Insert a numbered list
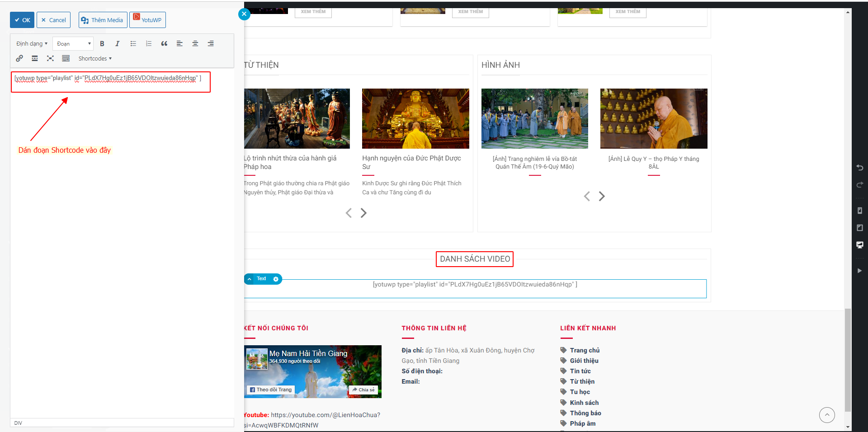868x432 pixels. pos(149,44)
